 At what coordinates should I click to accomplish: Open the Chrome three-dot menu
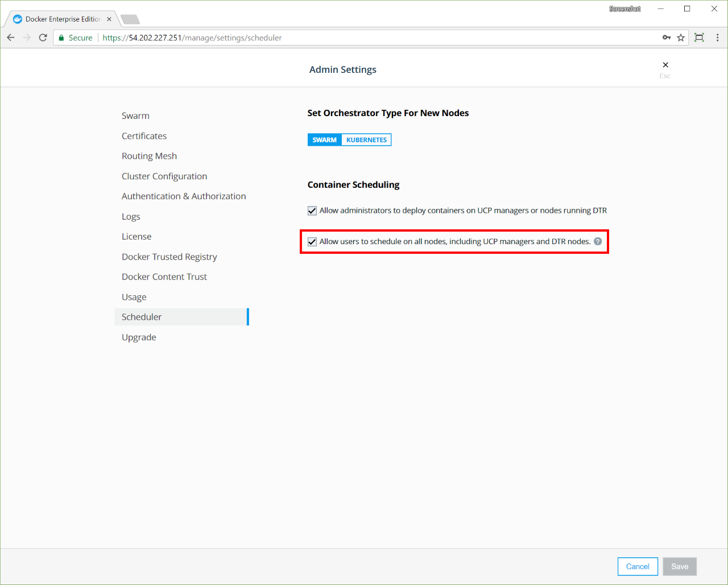tap(717, 38)
